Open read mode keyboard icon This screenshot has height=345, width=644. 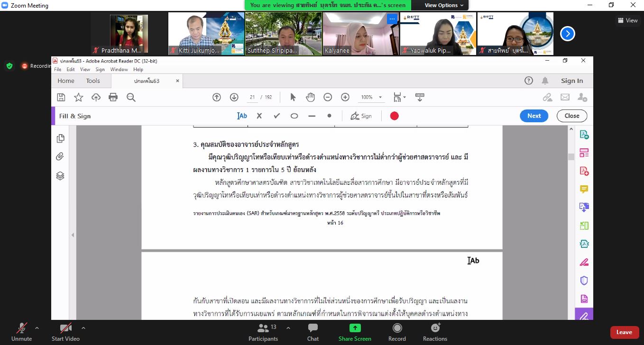(x=419, y=97)
